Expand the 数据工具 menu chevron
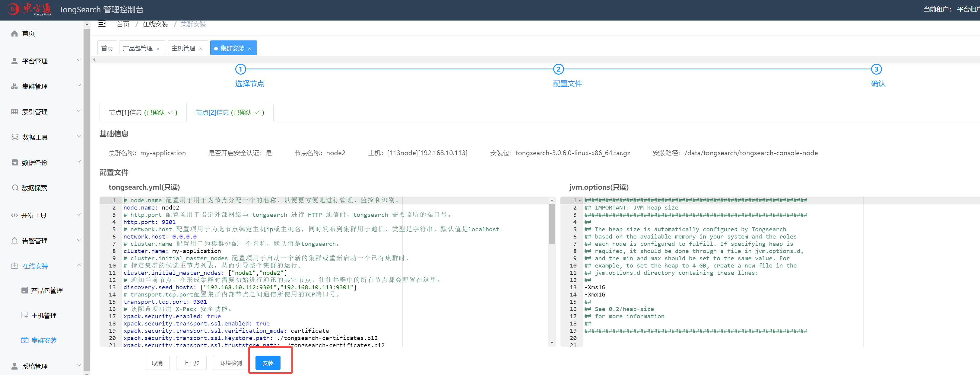The height and width of the screenshot is (375, 980). click(x=79, y=136)
